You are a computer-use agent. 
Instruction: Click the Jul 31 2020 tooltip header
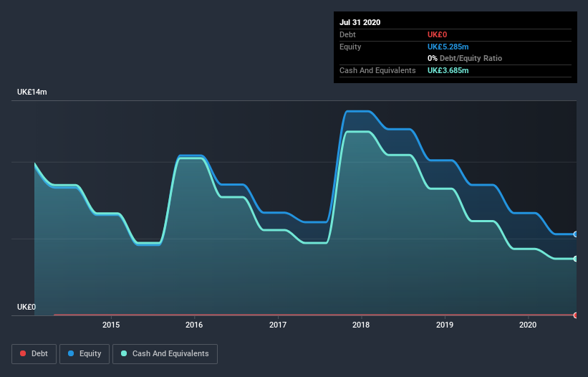tap(360, 22)
